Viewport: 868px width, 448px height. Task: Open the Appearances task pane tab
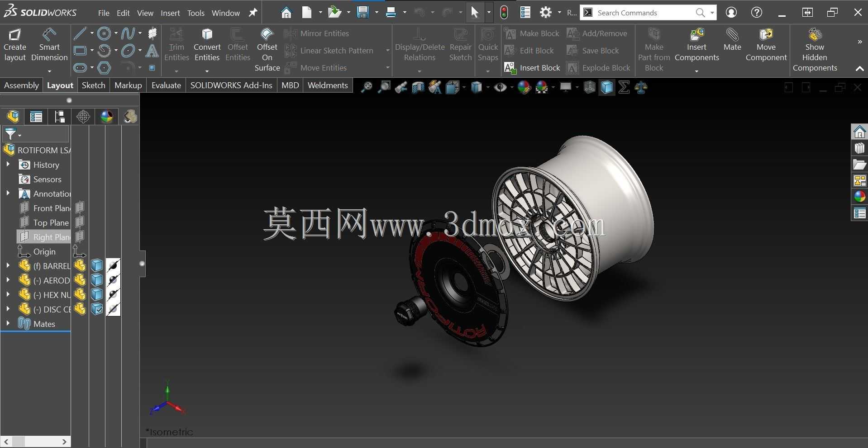(x=859, y=197)
